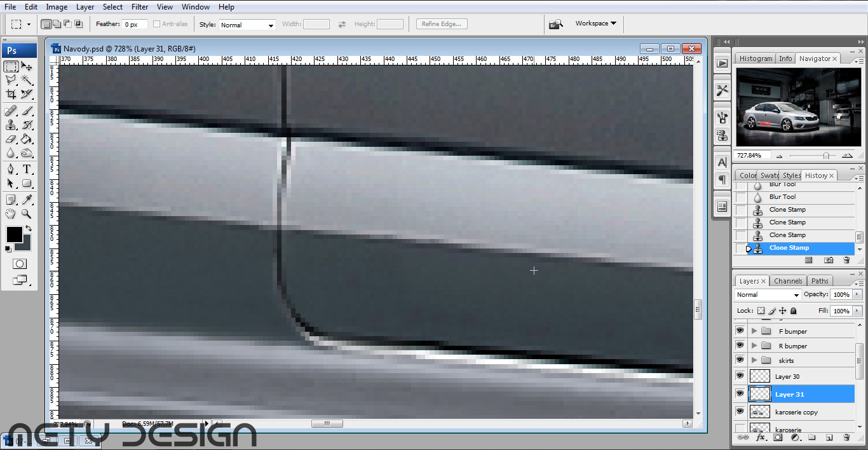This screenshot has width=868, height=450.
Task: Create new snapshot in History panel
Action: click(829, 260)
